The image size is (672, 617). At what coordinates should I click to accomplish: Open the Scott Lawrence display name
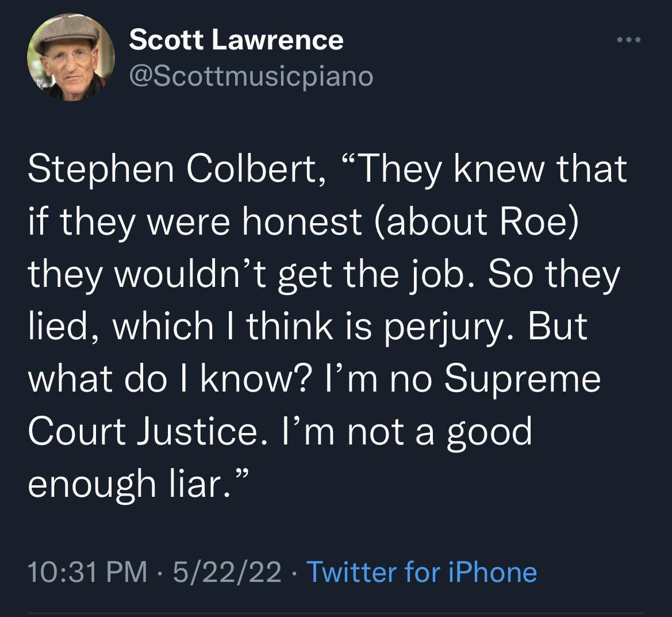(236, 40)
